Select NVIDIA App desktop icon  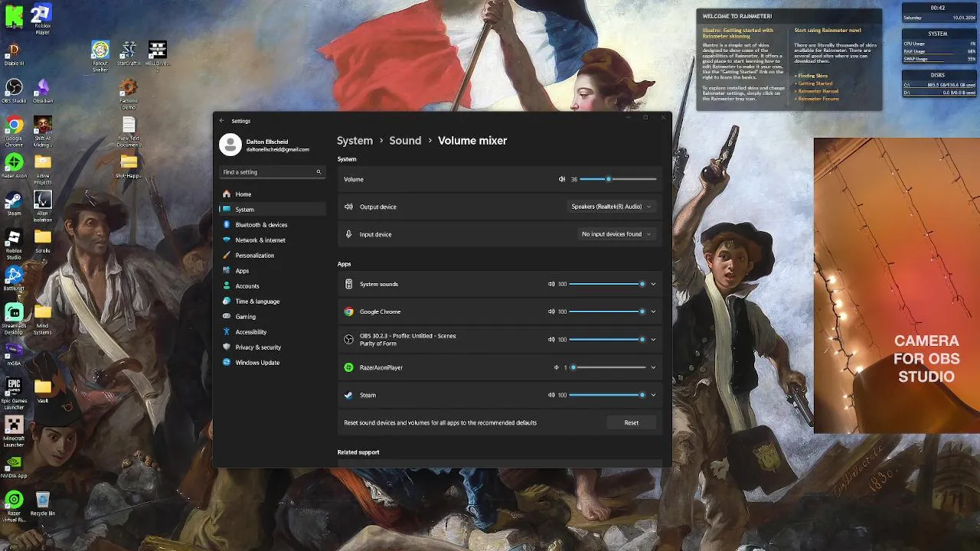[x=14, y=467]
